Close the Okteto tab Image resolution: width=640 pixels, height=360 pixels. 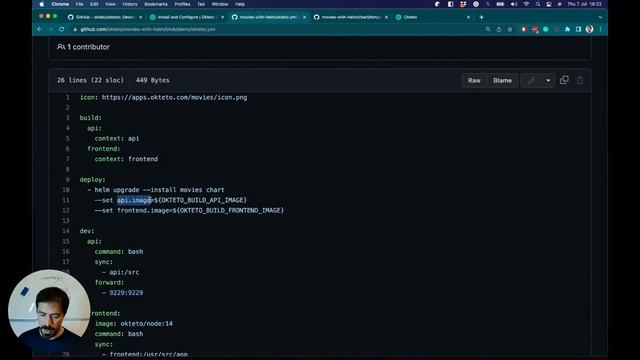click(x=468, y=17)
